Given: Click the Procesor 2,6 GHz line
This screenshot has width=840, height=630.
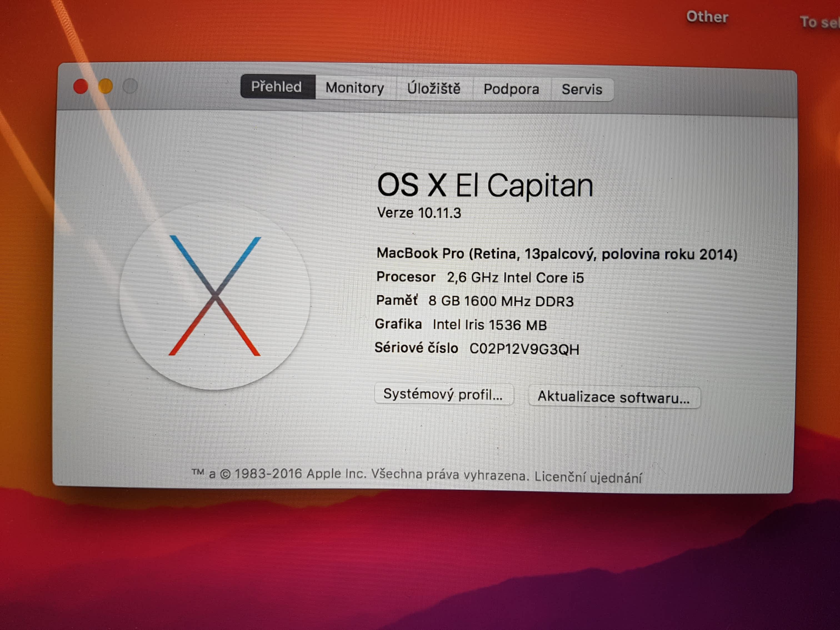Looking at the screenshot, I should pos(480,277).
